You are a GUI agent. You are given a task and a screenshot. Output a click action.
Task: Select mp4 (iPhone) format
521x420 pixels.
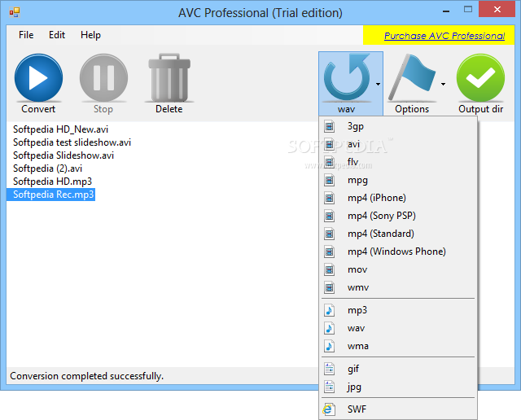(x=398, y=198)
